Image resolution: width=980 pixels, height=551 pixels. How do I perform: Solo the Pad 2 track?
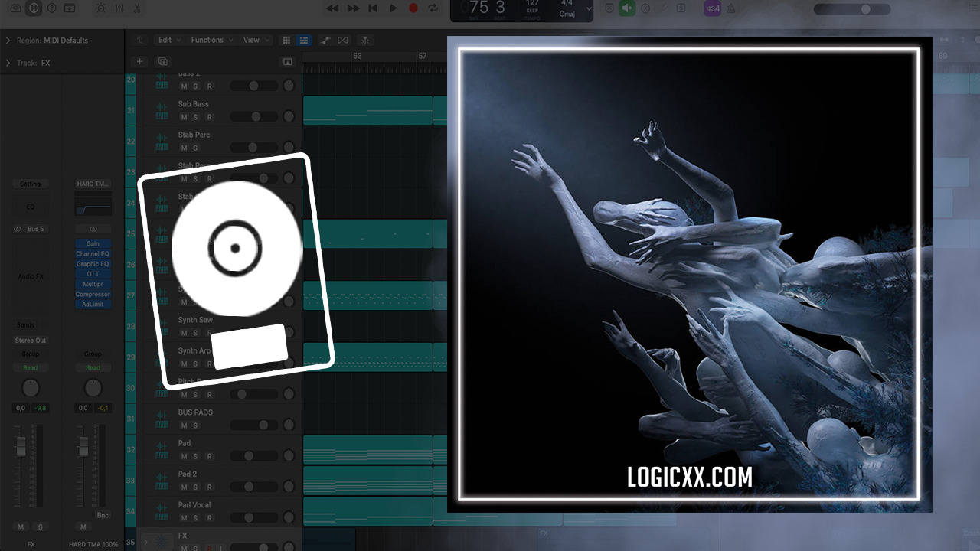tap(195, 487)
